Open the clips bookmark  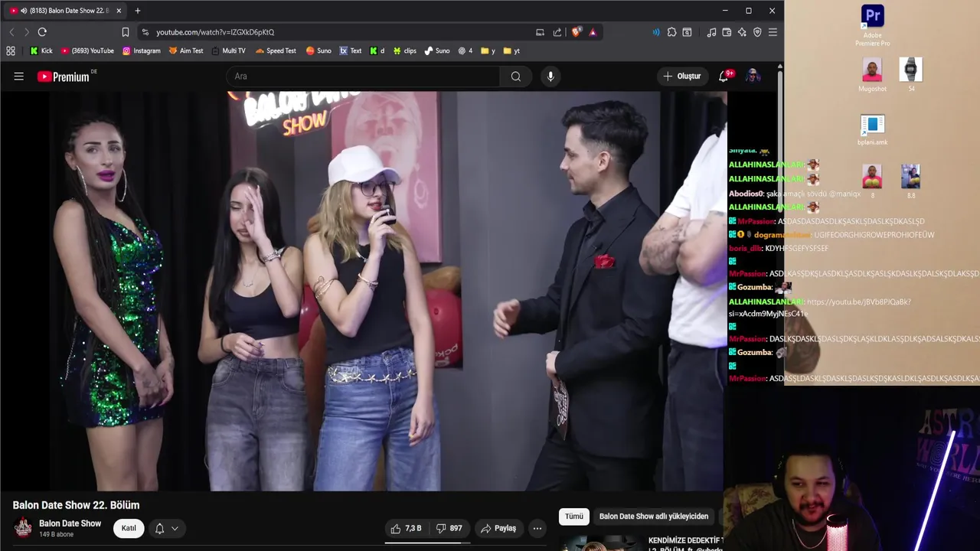[404, 51]
